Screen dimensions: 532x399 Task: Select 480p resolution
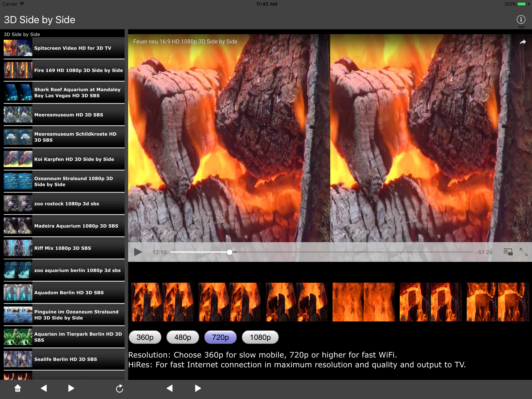182,337
